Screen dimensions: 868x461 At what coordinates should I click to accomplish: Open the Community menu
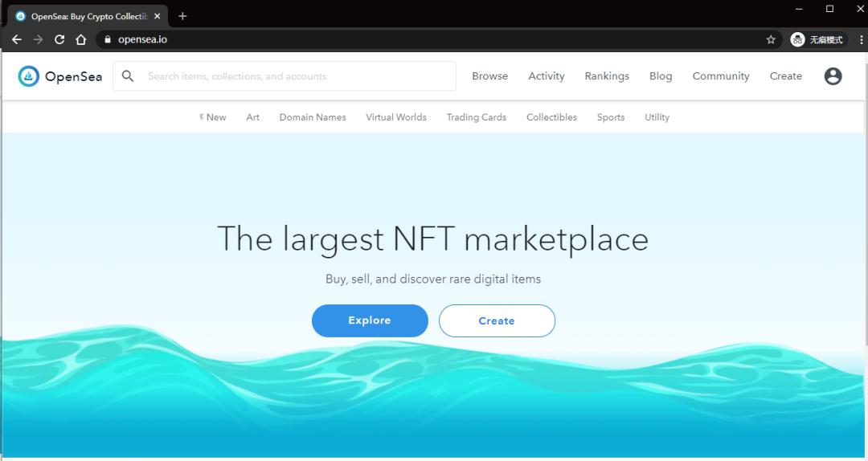[x=721, y=75]
